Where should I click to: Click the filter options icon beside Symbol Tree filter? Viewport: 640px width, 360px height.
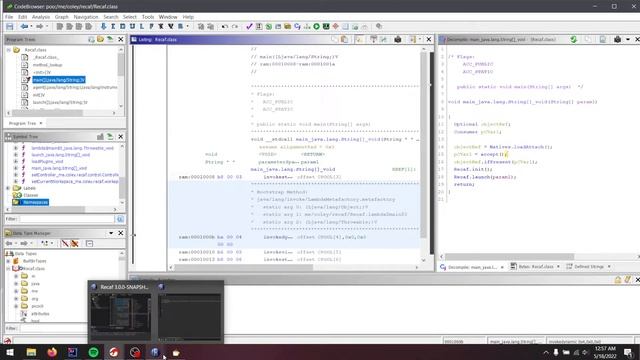click(120, 219)
